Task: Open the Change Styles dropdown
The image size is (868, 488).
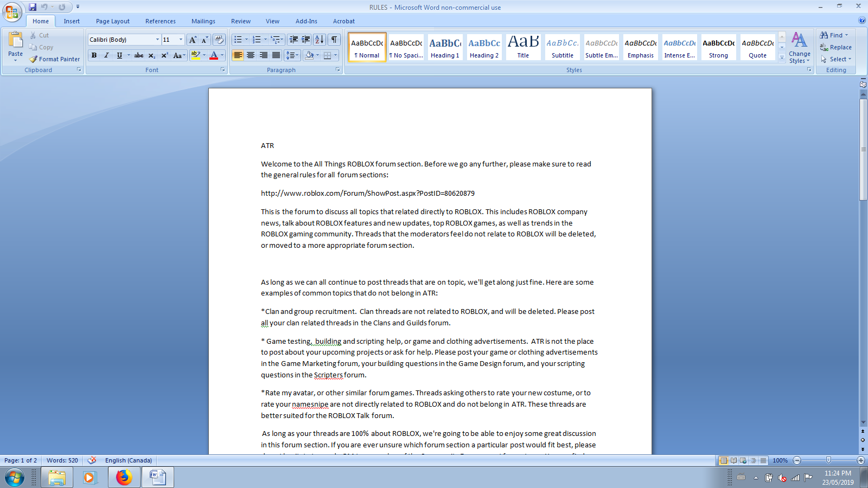Action: pos(800,48)
